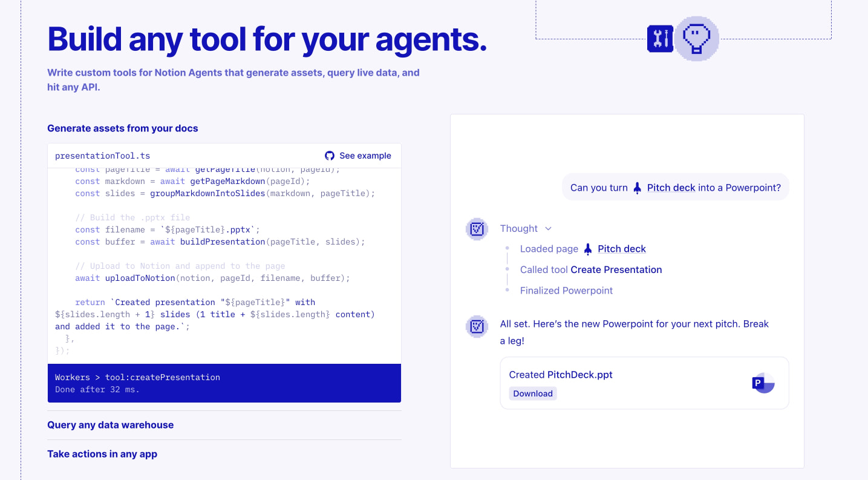Click the agent avatar next to Thought
The height and width of the screenshot is (480, 868).
477,229
